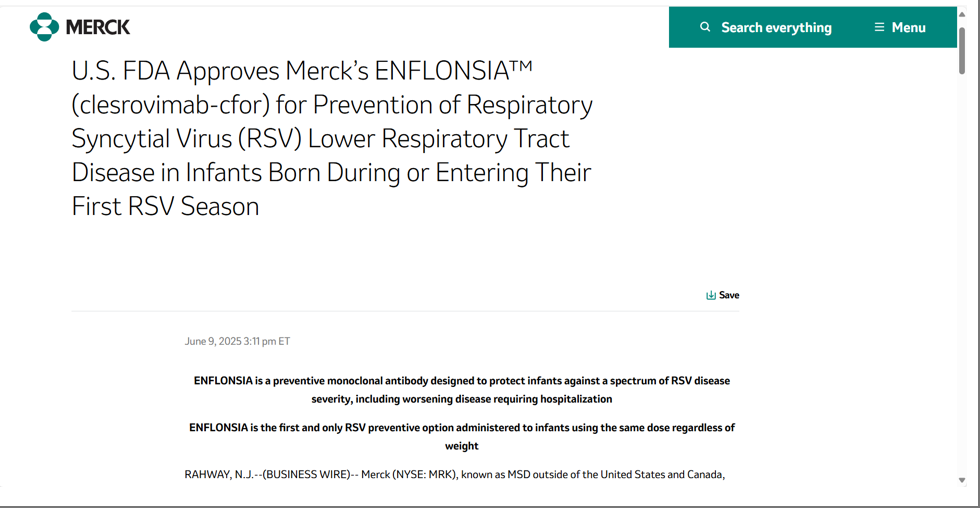
Task: Click the horizontal divider below Save
Action: [405, 311]
